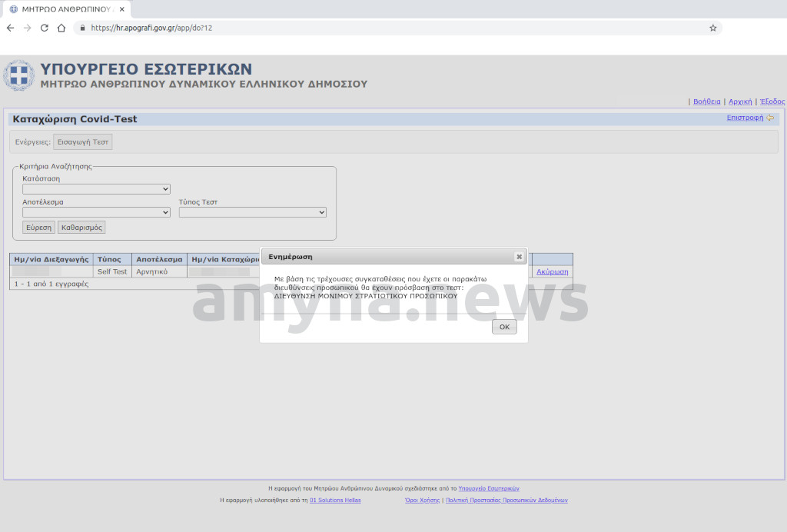Open the Κατάσταση dropdown
Image resolution: width=787 pixels, height=532 pixels.
96,189
